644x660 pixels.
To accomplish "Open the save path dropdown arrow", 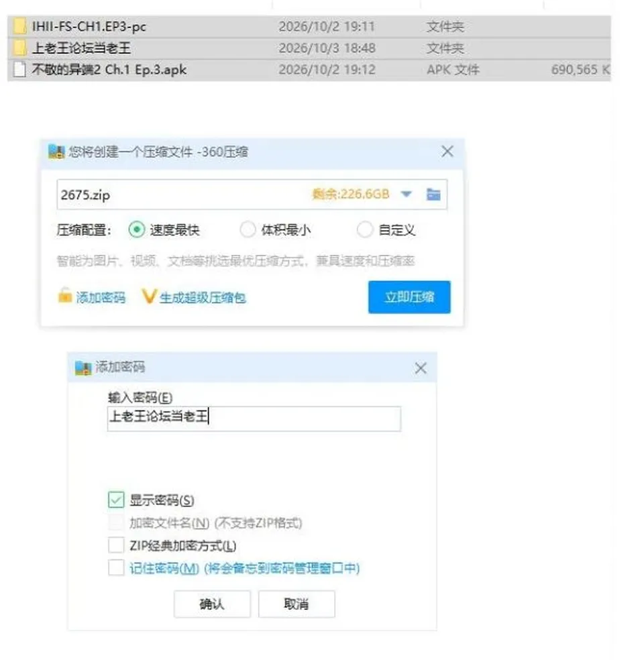I will (x=406, y=194).
